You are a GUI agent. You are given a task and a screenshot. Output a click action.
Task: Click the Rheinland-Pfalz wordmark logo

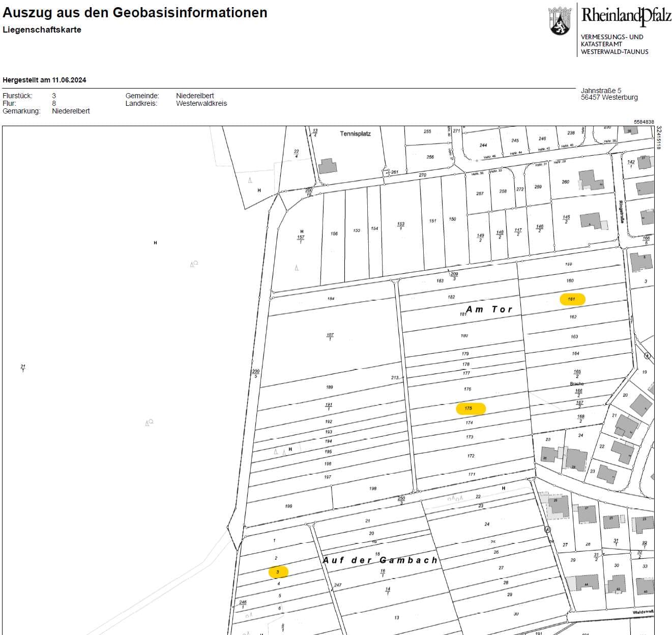[626, 16]
